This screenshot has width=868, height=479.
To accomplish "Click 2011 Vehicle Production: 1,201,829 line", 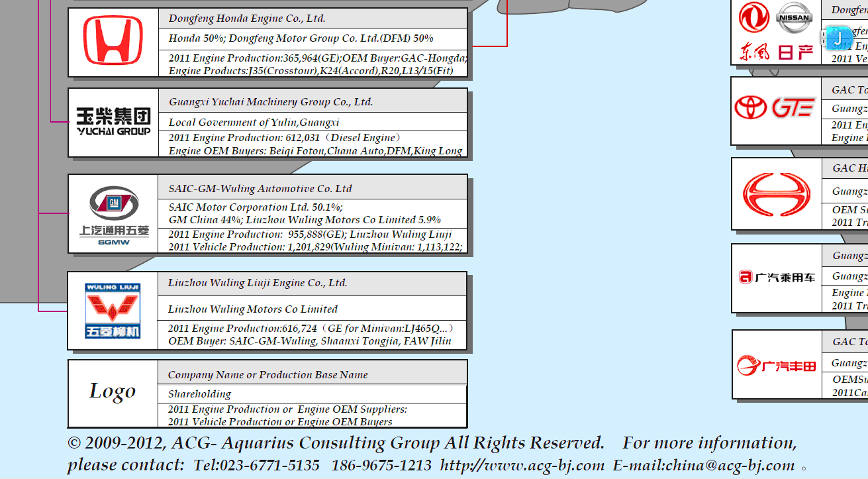I will click(315, 247).
